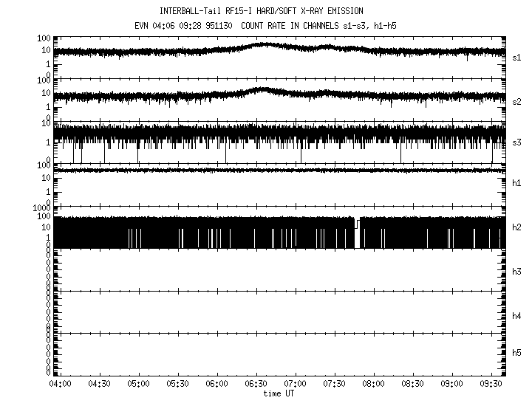Image resolution: width=532 pixels, height=406 pixels.
Task: Click the s1 channel label
Action: tap(516, 57)
